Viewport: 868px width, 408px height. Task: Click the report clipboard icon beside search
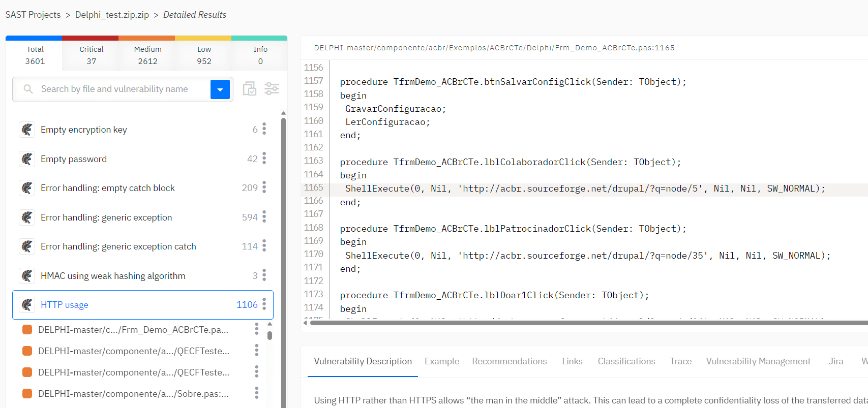(249, 89)
